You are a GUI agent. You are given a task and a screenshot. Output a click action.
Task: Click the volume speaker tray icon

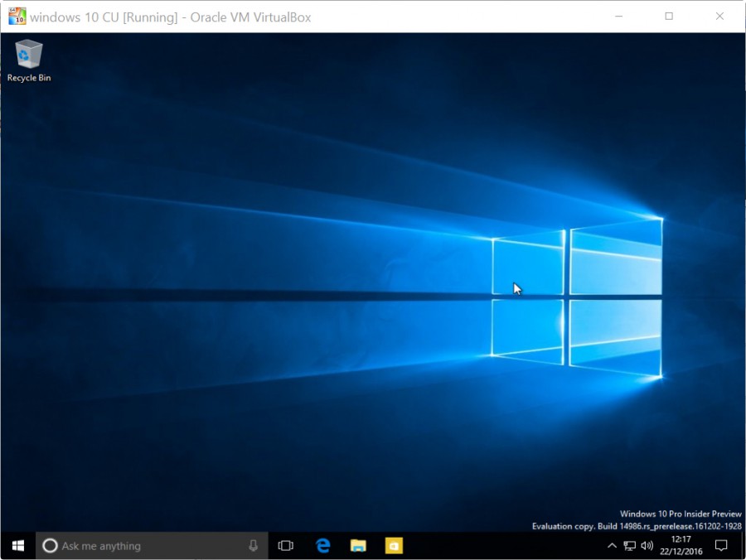coord(647,546)
